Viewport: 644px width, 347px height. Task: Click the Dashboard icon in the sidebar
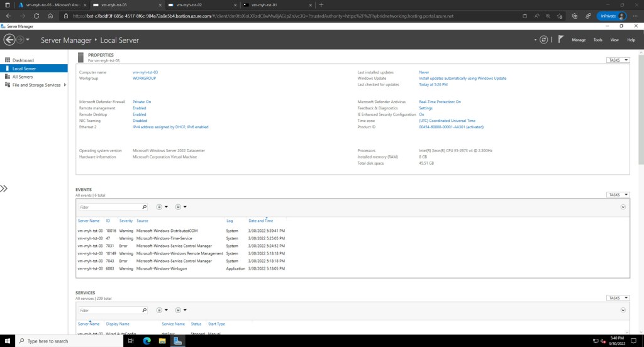[x=7, y=60]
